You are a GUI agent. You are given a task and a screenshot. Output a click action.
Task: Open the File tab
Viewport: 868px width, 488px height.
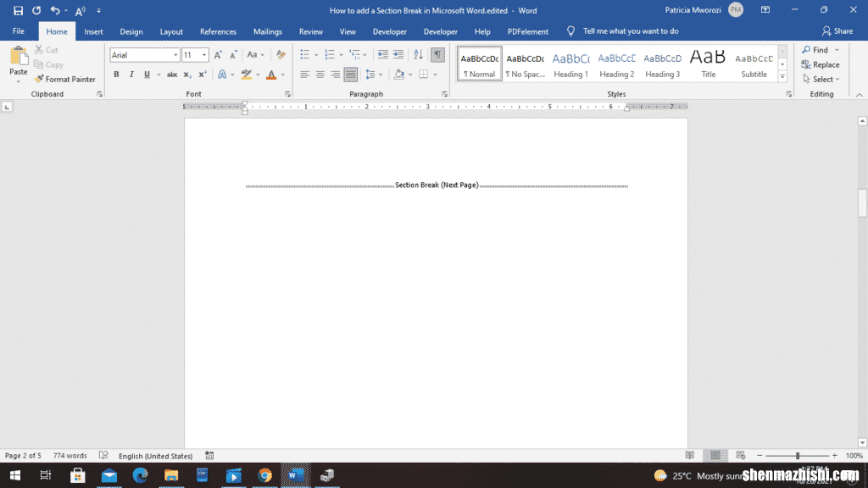coord(19,31)
